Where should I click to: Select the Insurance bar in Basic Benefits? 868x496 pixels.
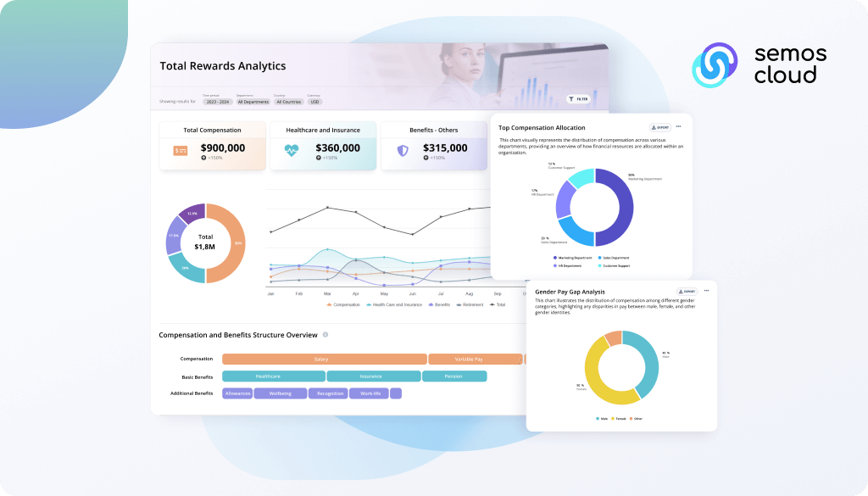(374, 376)
